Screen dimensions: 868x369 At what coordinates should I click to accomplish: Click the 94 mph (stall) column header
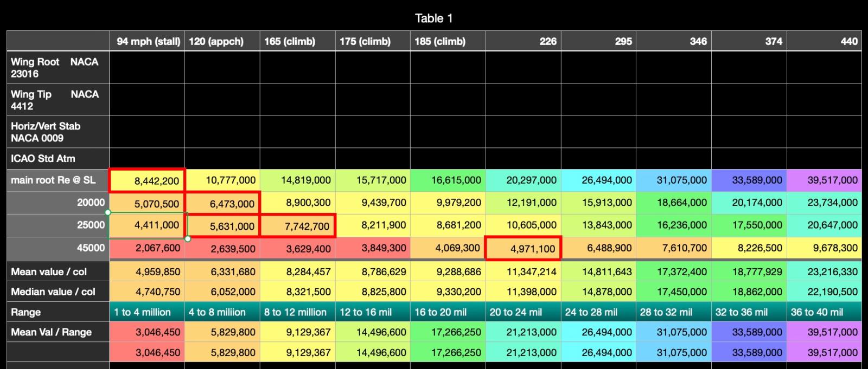(x=147, y=41)
